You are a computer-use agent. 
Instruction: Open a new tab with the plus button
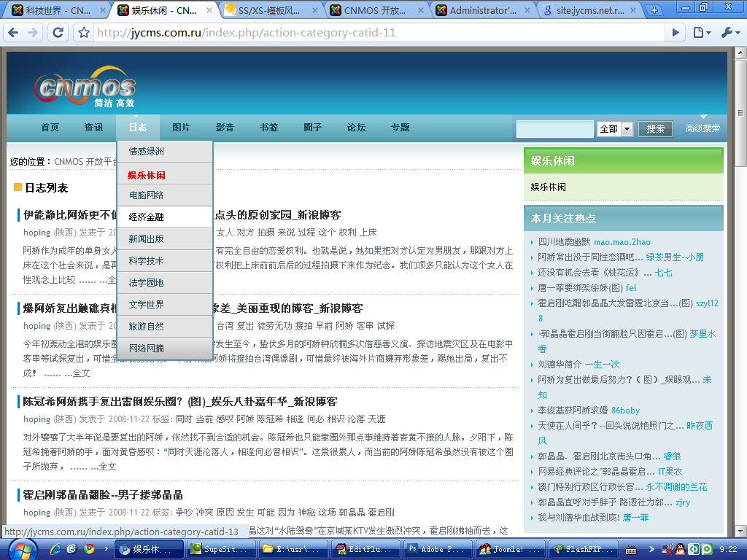point(654,10)
